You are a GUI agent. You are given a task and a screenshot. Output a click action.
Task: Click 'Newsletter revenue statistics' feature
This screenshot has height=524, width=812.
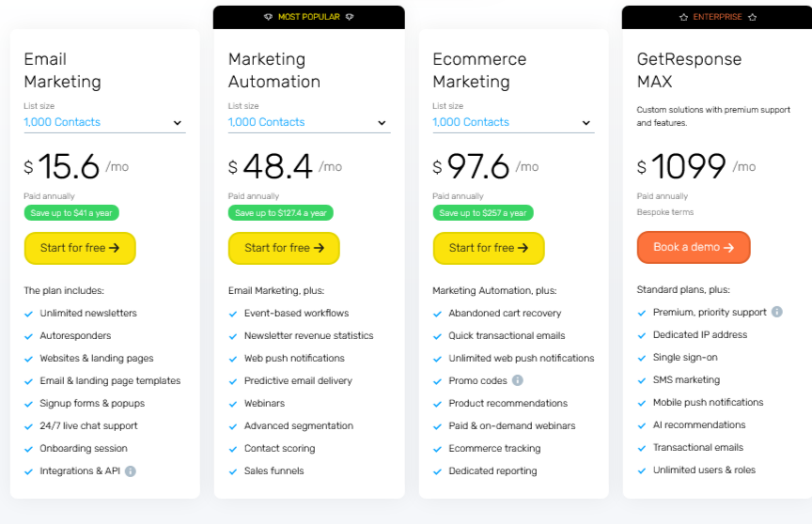point(308,335)
